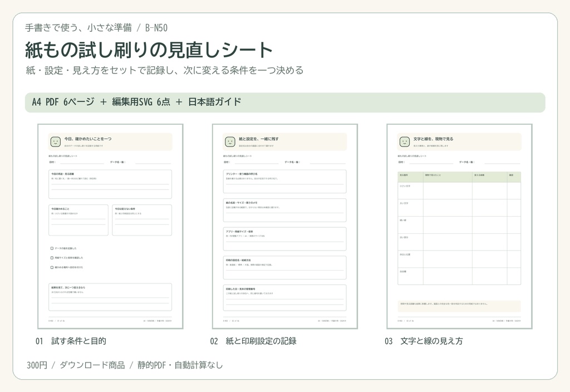This screenshot has height=392, width=570.
Task: Click the smiley icon beside 今日、確かめたいことを一つ
Action: (55, 142)
